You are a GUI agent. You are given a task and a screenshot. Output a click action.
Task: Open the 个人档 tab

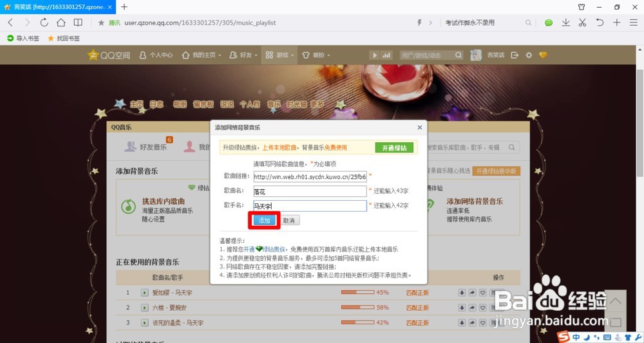coord(250,104)
